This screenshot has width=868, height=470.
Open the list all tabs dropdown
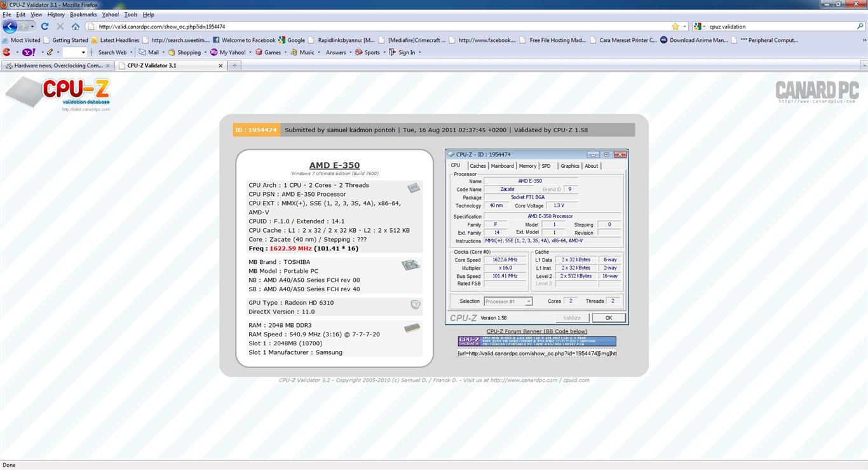click(864, 66)
